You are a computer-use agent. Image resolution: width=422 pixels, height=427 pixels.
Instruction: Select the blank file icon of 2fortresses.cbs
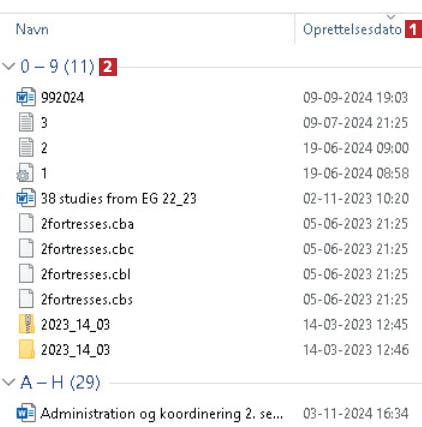tap(26, 299)
